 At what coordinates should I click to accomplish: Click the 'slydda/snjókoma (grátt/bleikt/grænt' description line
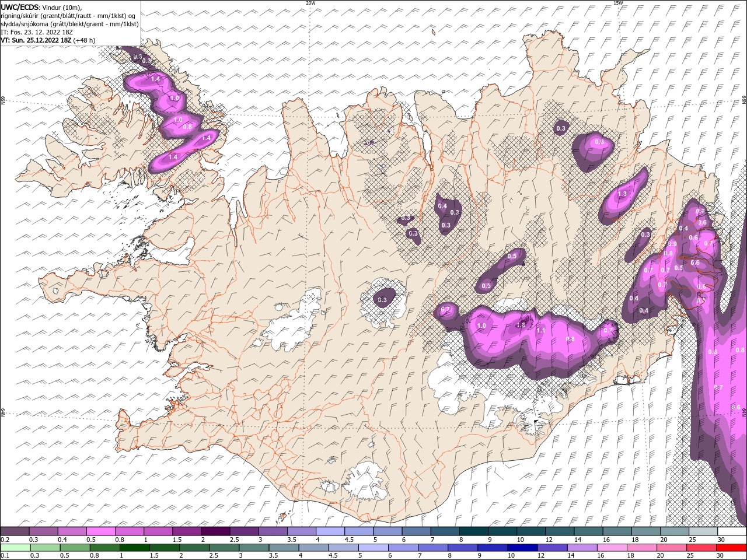70,24
